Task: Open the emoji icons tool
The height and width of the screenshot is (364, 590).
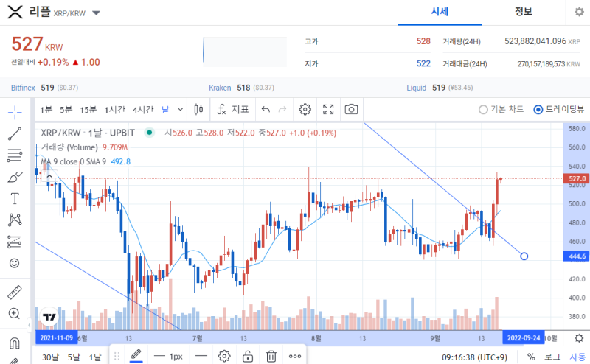Action: coord(15,263)
